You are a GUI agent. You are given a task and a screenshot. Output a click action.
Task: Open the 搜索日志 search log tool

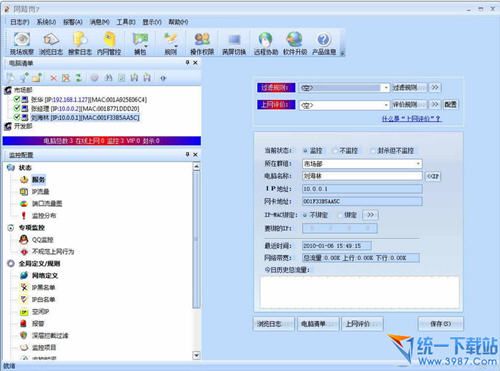click(80, 43)
